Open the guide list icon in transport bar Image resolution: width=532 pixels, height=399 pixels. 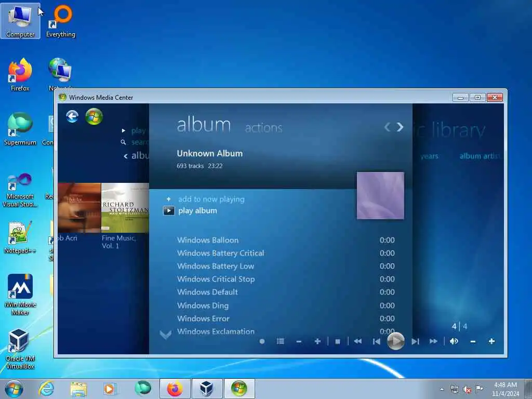(280, 341)
